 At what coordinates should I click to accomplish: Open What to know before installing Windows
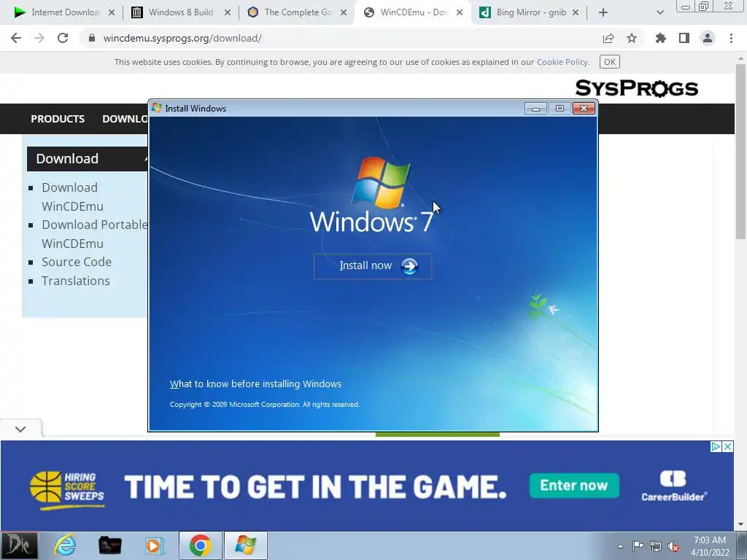pos(255,384)
